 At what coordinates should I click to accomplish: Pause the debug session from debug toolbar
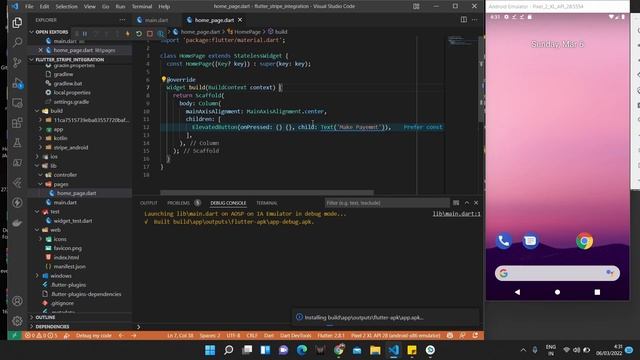point(85,33)
